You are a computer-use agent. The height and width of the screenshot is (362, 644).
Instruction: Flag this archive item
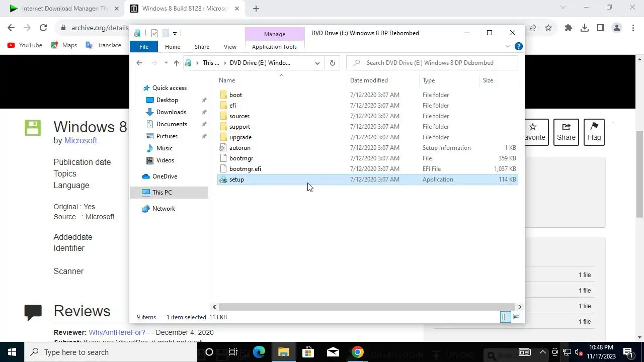coord(594,132)
